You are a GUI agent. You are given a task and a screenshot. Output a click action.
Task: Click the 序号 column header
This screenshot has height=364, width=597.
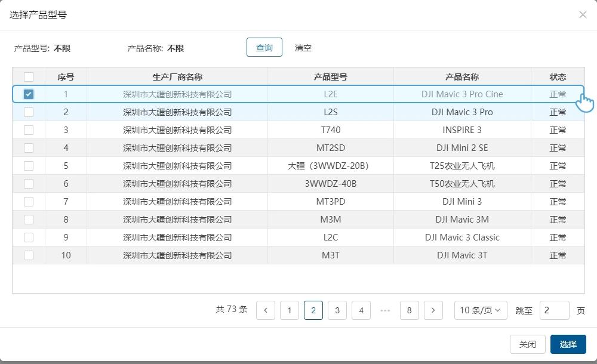pos(66,77)
